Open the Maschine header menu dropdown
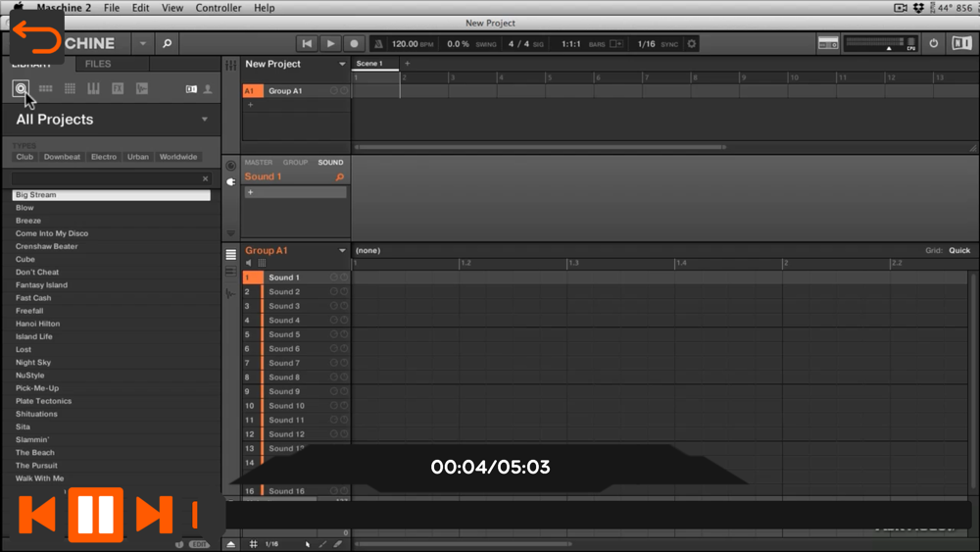The width and height of the screenshot is (980, 552). click(x=142, y=44)
